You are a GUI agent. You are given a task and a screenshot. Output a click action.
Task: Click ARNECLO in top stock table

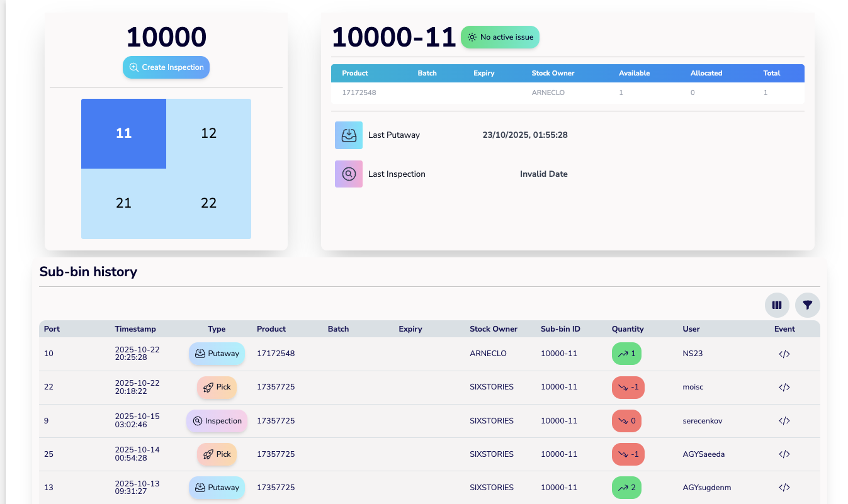(x=548, y=92)
